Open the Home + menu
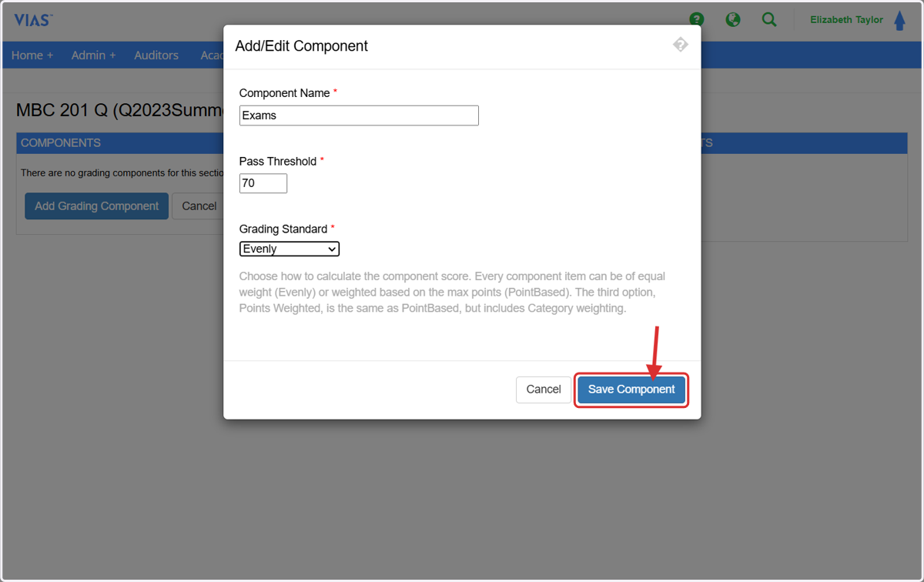924x582 pixels. pos(32,55)
